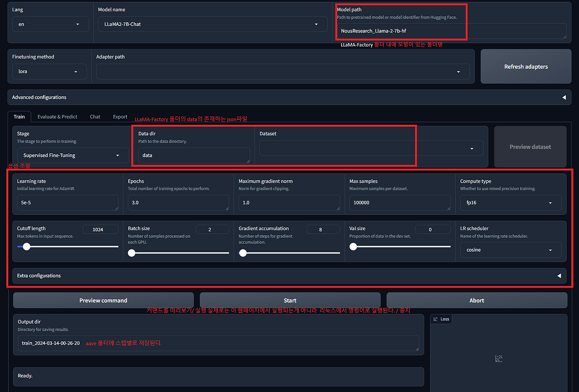The width and height of the screenshot is (579, 392).
Task: Click the Gradient accumulation number box
Action: 323,229
